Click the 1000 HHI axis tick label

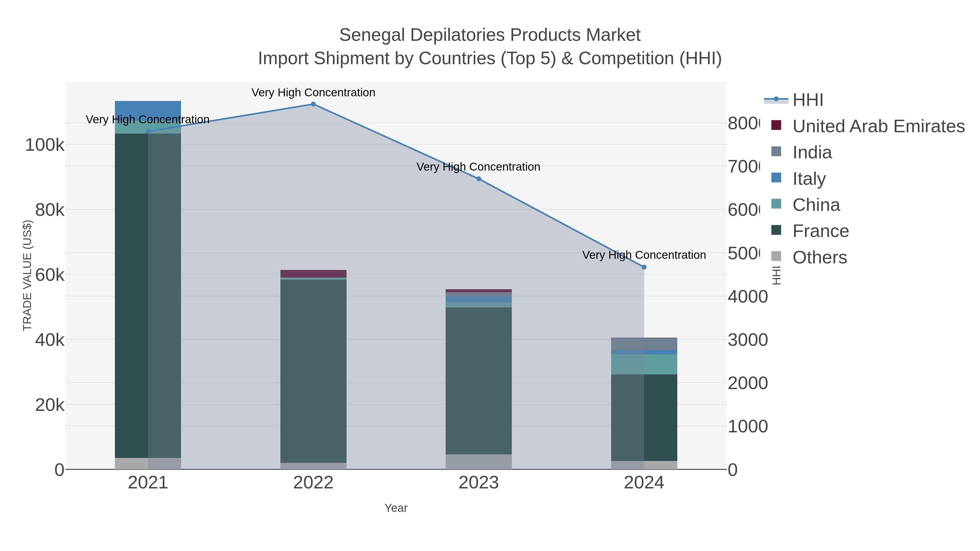748,427
